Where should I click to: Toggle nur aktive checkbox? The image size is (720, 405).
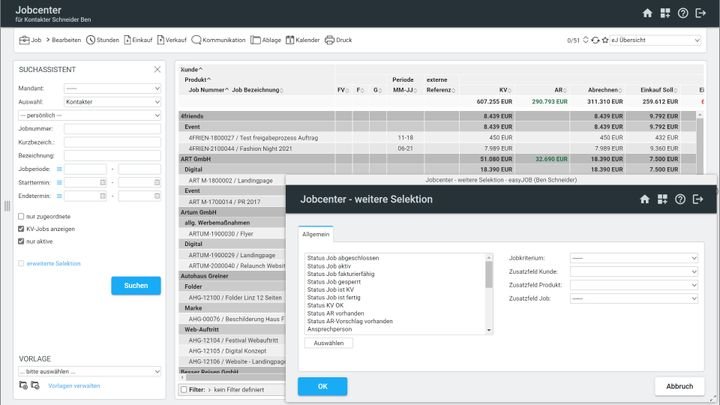pos(21,241)
